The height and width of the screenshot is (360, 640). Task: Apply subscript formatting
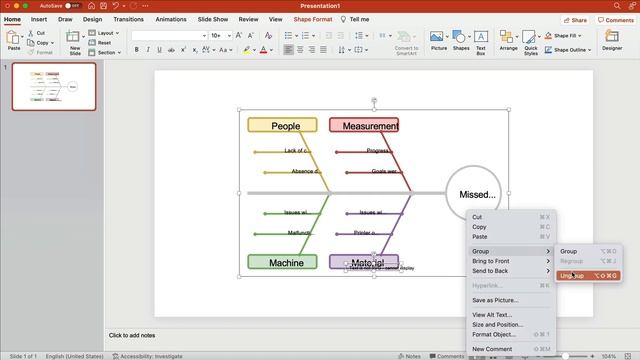point(195,50)
